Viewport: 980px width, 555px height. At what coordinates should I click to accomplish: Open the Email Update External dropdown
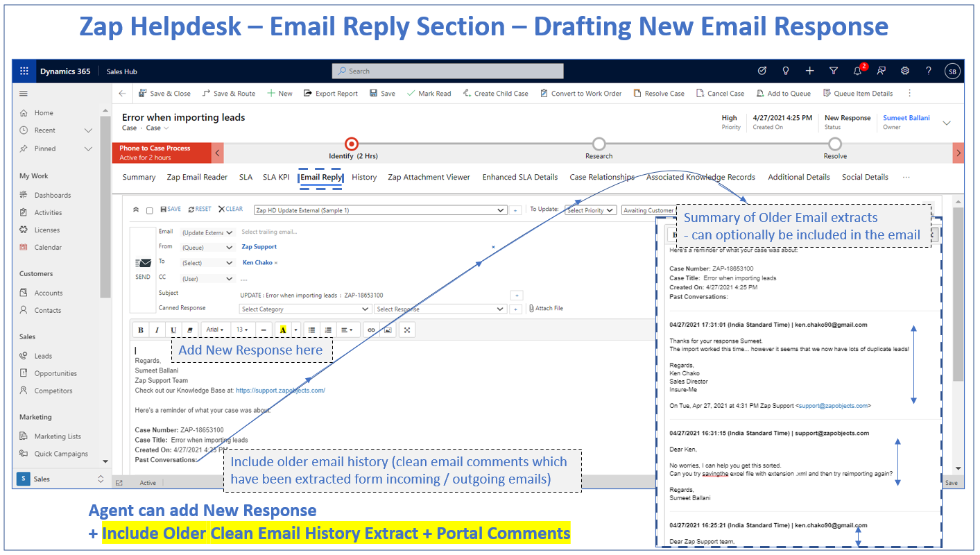click(x=208, y=232)
